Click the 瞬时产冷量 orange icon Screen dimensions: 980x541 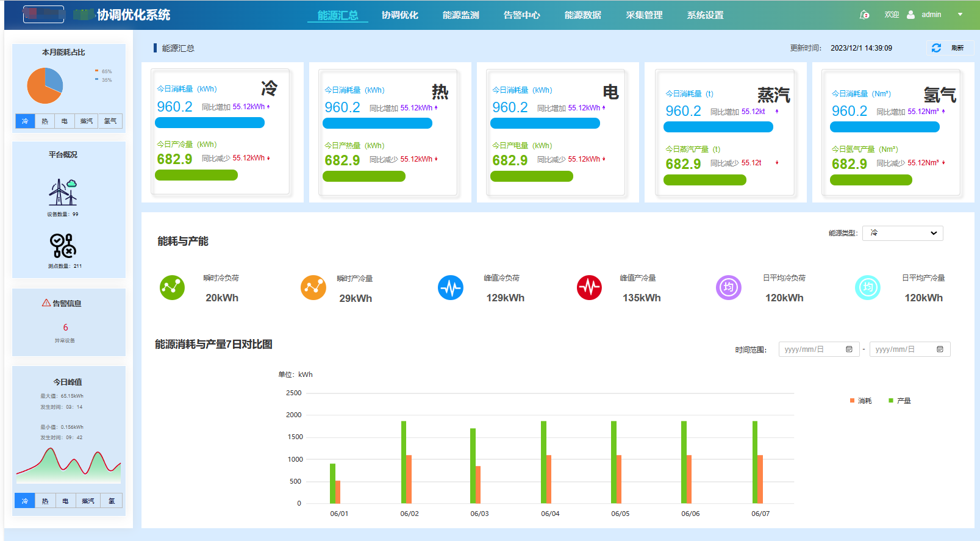tap(313, 287)
